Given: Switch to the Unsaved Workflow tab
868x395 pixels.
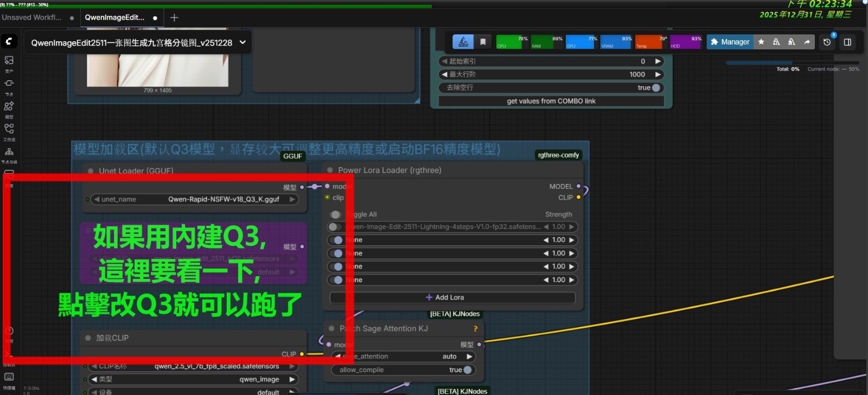Looking at the screenshot, I should point(31,17).
